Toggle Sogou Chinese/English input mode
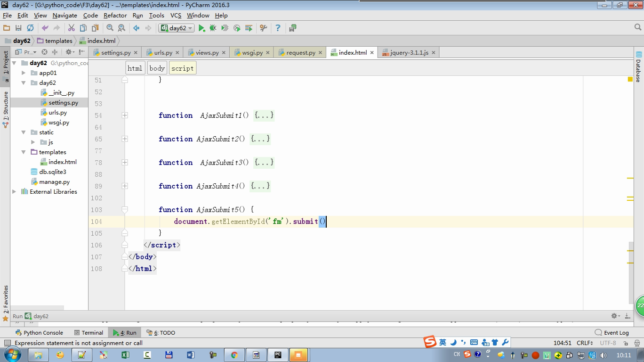 tap(443, 342)
